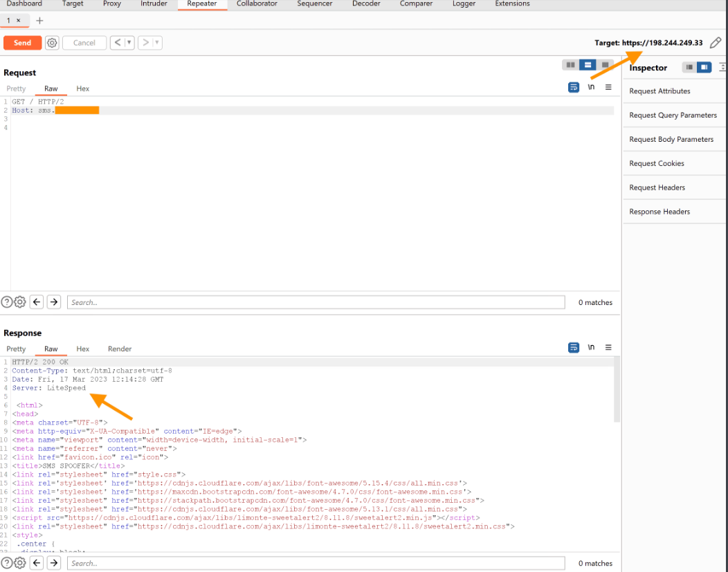Open Repeater settings gear icon
Screen dimensions: 728x572
[x=52, y=43]
